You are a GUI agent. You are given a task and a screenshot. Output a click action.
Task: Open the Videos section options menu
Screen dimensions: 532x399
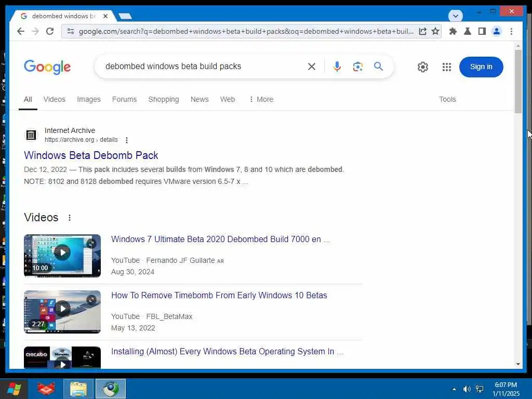coord(70,218)
